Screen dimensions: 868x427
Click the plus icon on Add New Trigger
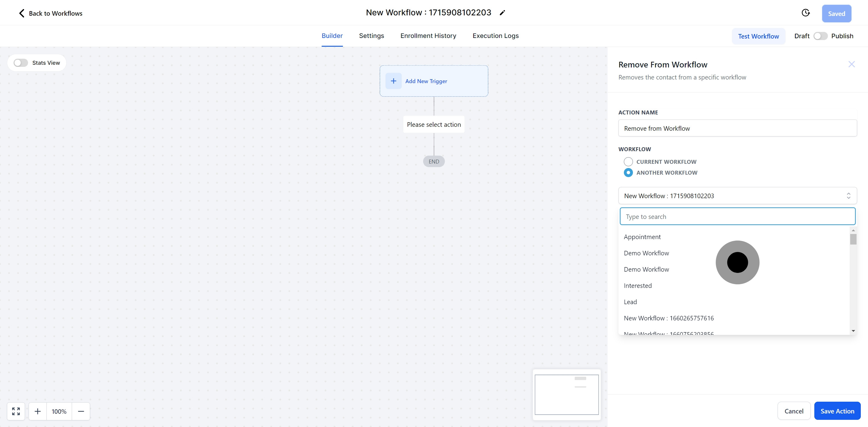[x=393, y=81]
